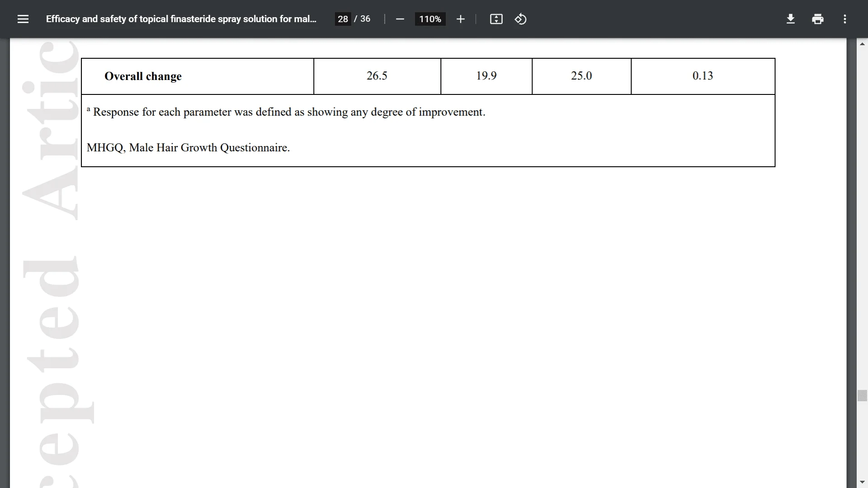Click the fit to page icon
This screenshot has width=868, height=488.
tap(496, 19)
